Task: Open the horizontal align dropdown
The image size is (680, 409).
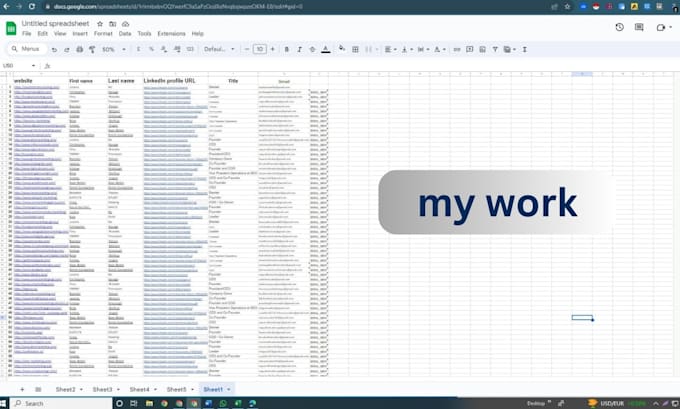Action: click(390, 49)
